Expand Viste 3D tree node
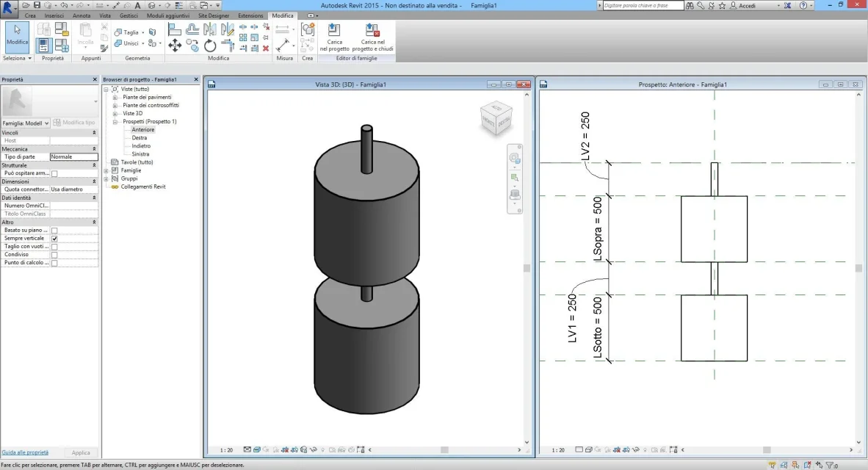The image size is (868, 470). (x=115, y=114)
